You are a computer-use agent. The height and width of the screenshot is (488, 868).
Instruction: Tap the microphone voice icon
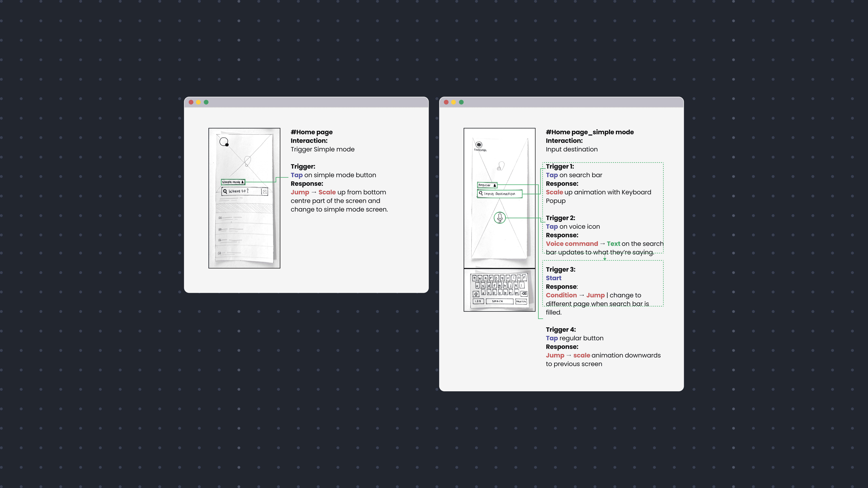tap(500, 218)
